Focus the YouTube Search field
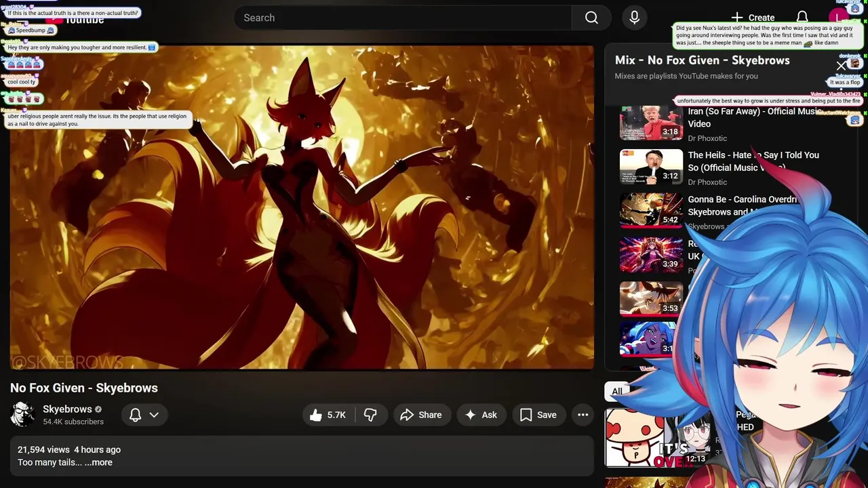 (x=403, y=18)
